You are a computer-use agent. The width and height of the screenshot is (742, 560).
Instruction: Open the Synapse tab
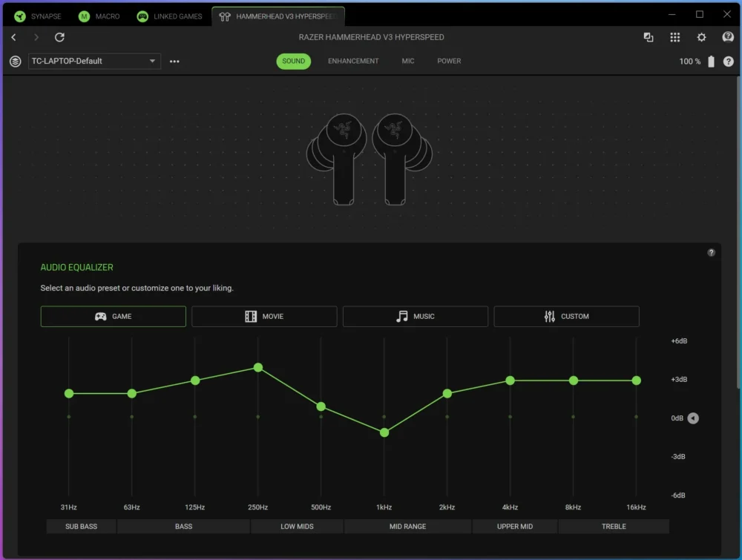click(38, 16)
